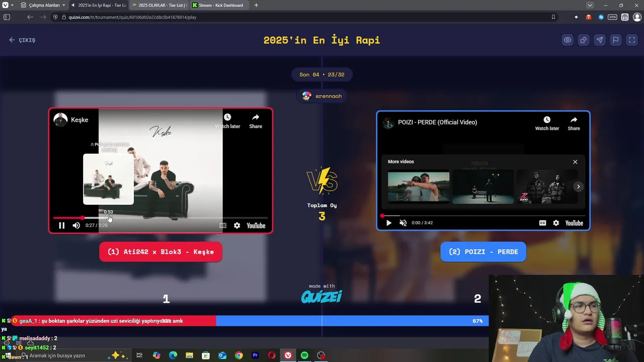The width and height of the screenshot is (644, 362).
Task: Open first More videos thumbnail with couple
Action: click(419, 187)
